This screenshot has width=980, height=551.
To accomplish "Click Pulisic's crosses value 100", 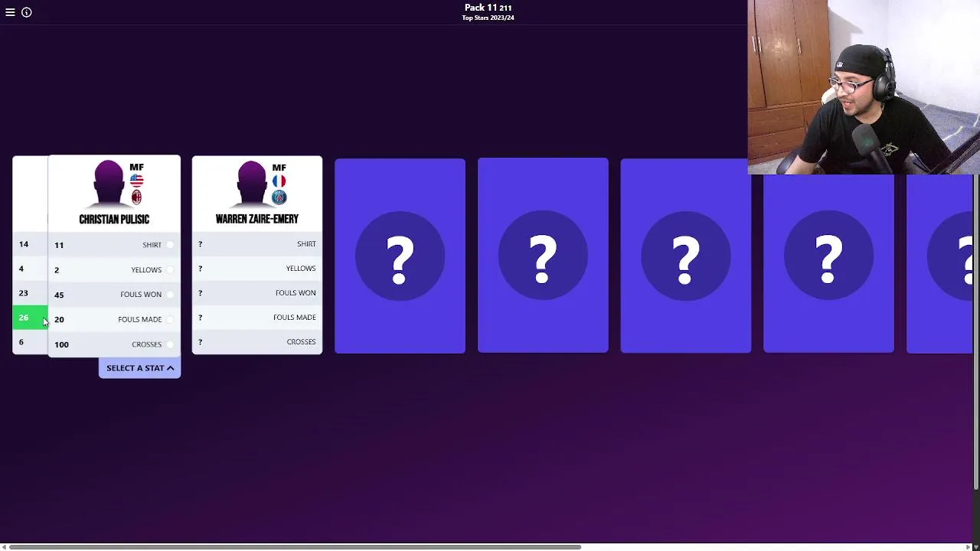I will [61, 344].
